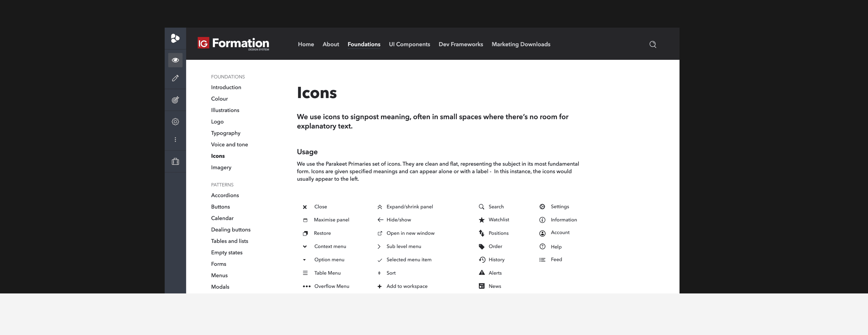Open Marketing Downloads in top navigation
868x335 pixels.
[x=521, y=44]
